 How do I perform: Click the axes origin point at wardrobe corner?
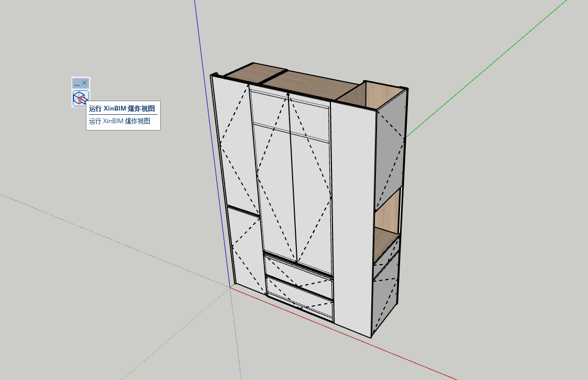230,287
